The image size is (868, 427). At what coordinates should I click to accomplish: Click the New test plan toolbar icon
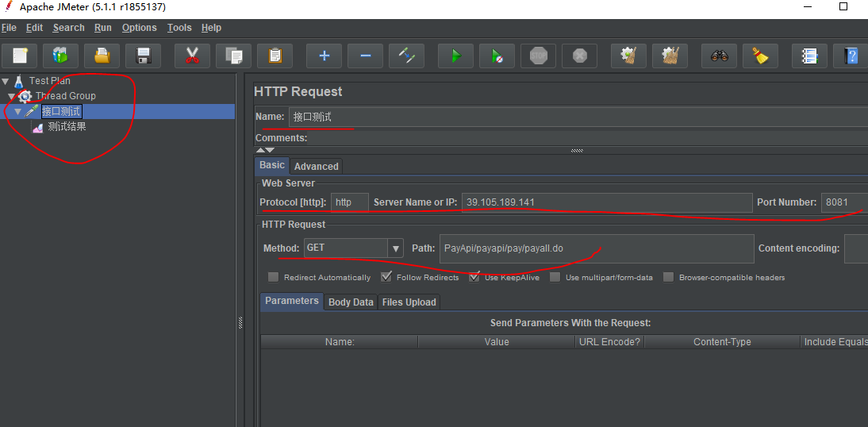20,56
